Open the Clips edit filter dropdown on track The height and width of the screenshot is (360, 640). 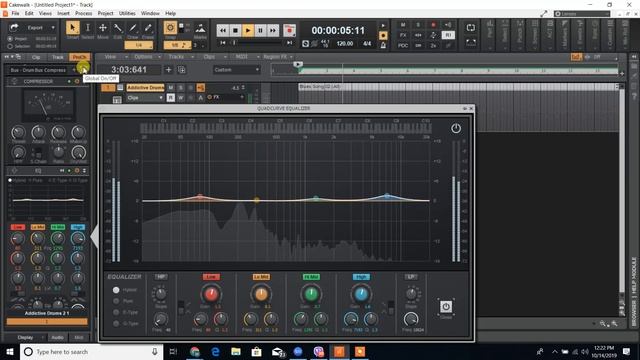[145, 98]
